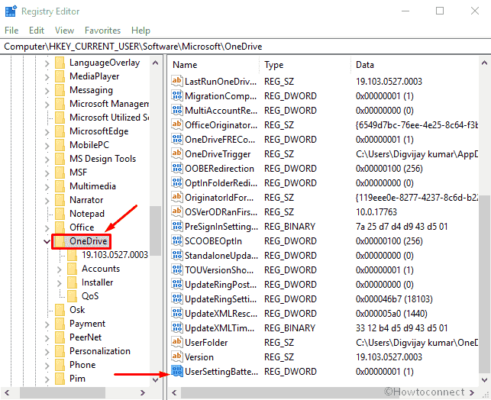Click the MediaPlayer folder icon
Screen dimensions: 491x400
(60, 76)
